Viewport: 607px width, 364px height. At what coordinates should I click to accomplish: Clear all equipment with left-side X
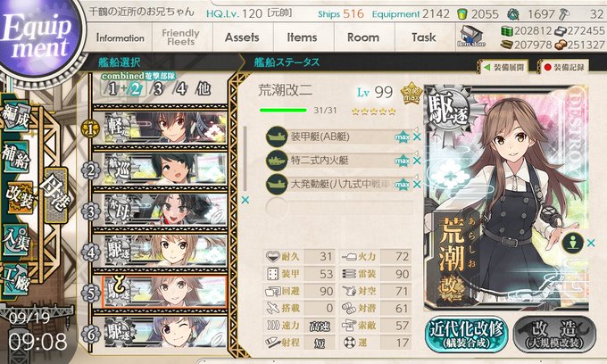click(245, 200)
